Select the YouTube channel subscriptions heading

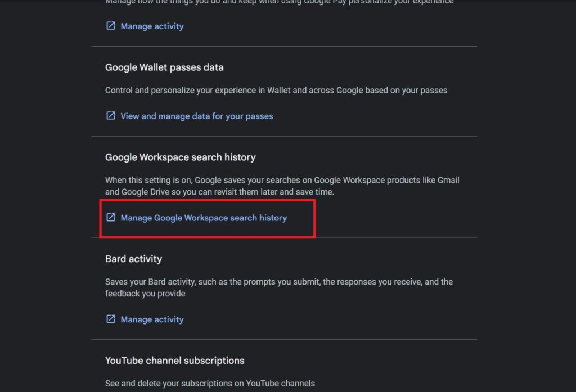(174, 361)
